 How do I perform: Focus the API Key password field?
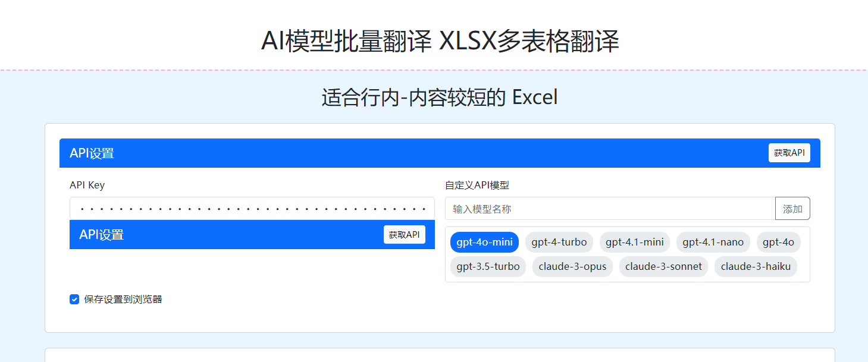click(x=252, y=209)
